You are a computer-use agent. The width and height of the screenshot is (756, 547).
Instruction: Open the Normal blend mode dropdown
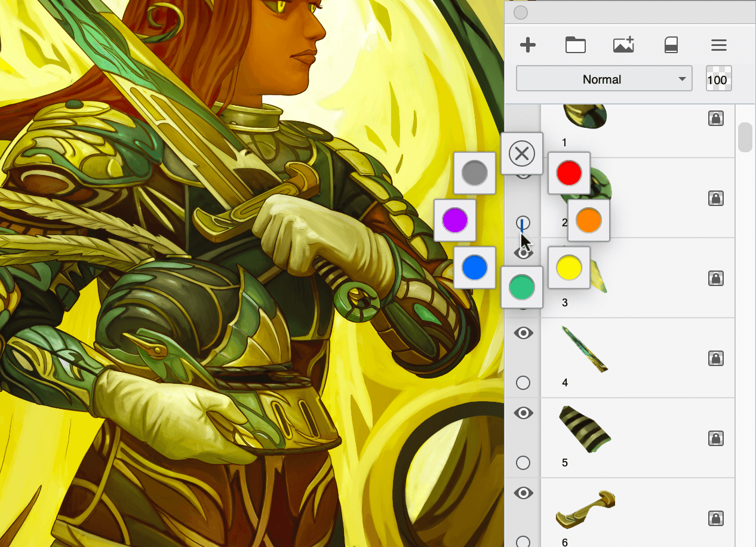(604, 79)
